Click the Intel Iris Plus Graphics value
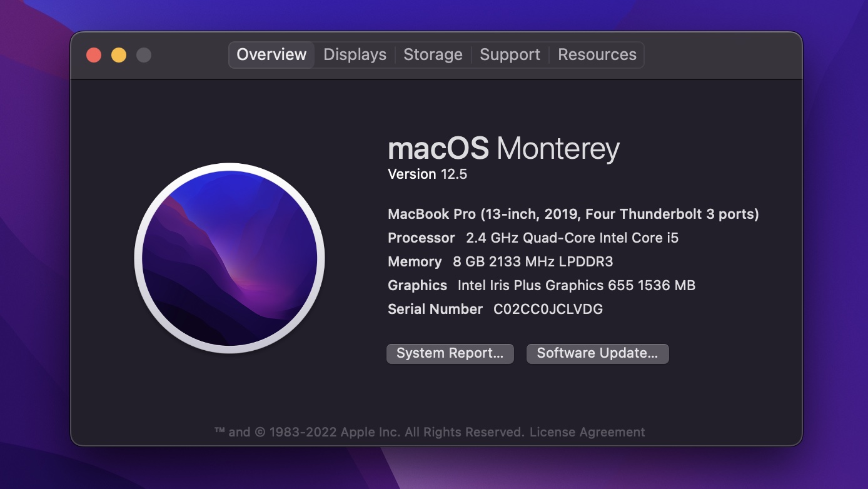Viewport: 868px width, 489px height. coord(577,286)
